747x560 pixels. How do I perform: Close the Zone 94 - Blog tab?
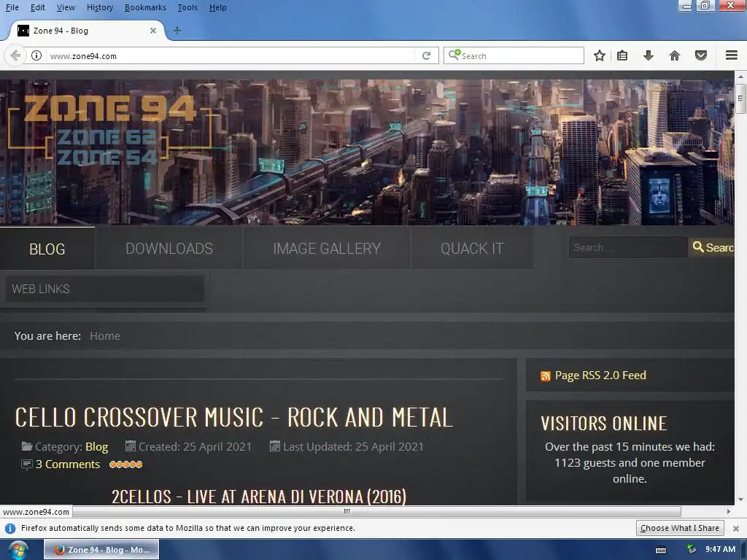point(153,31)
